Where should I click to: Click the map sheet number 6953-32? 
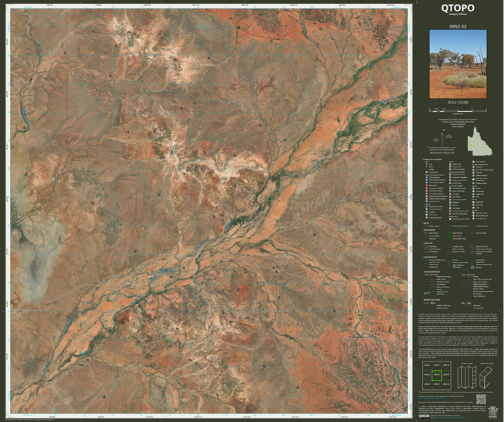pos(458,27)
